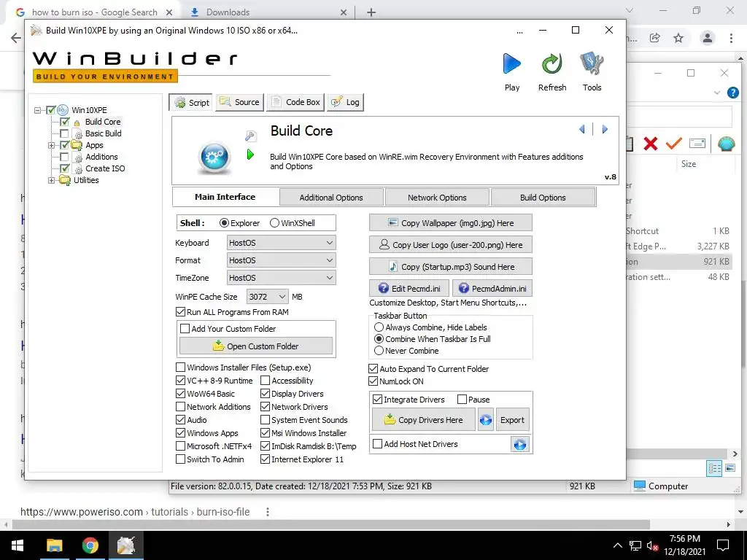Click blue arrow beside Copy Drivers Here
This screenshot has height=560, width=747.
click(x=485, y=419)
